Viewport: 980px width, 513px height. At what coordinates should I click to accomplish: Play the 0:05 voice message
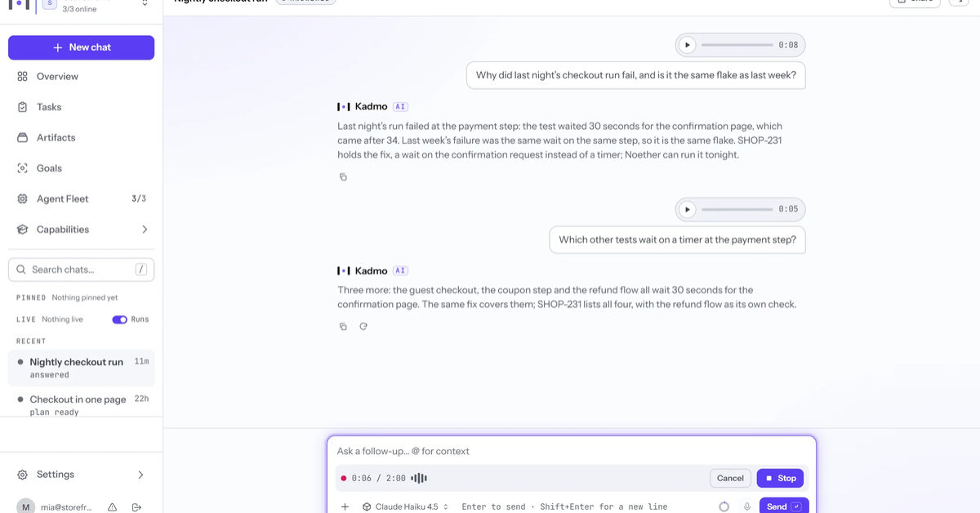coord(688,209)
